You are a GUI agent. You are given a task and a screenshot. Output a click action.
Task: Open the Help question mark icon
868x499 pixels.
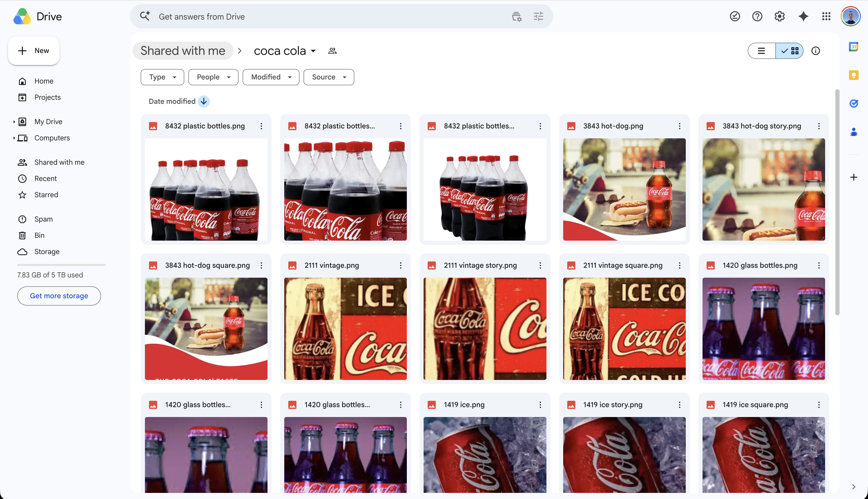tap(757, 16)
